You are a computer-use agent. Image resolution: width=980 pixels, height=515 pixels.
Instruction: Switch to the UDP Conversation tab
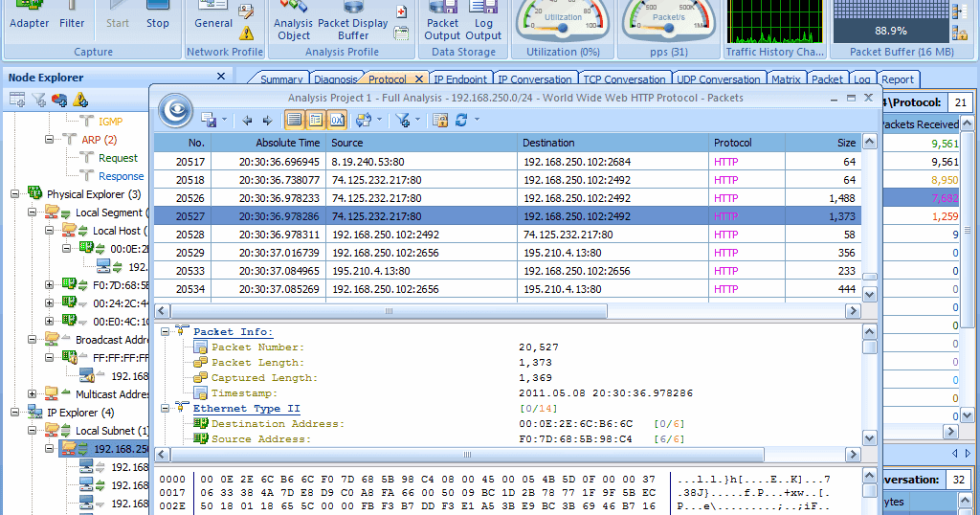(x=718, y=79)
